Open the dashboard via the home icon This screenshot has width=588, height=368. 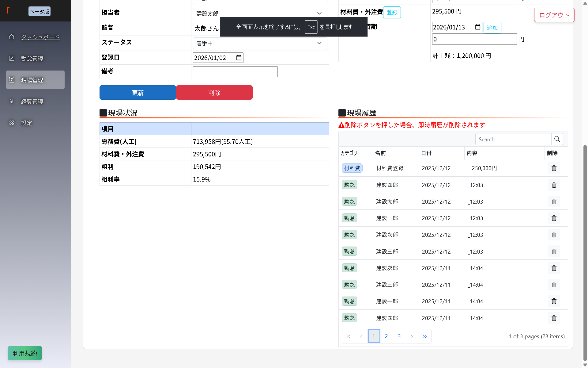pos(12,37)
